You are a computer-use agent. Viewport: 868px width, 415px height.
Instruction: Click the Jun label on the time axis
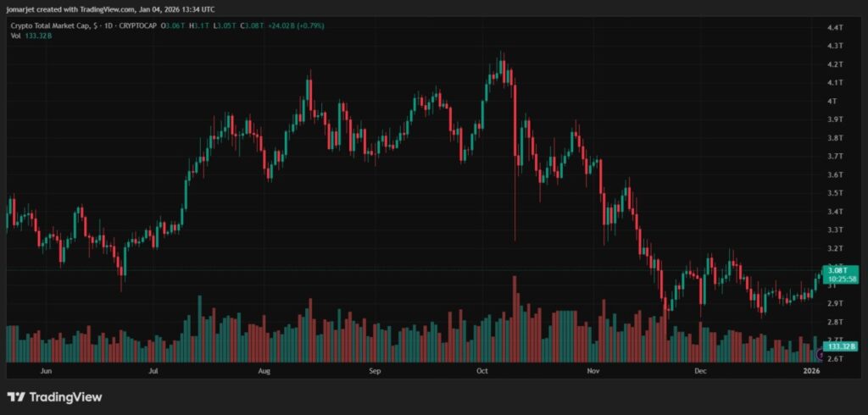tap(47, 371)
